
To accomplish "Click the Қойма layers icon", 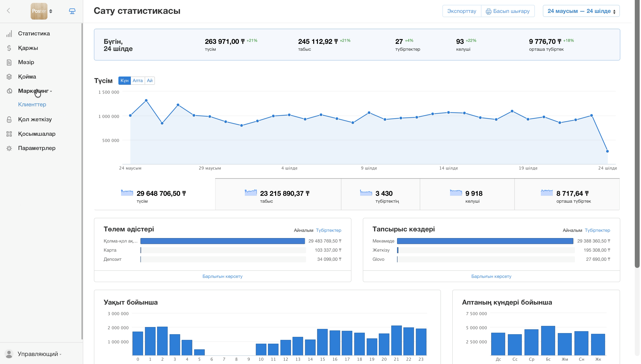I will [9, 77].
